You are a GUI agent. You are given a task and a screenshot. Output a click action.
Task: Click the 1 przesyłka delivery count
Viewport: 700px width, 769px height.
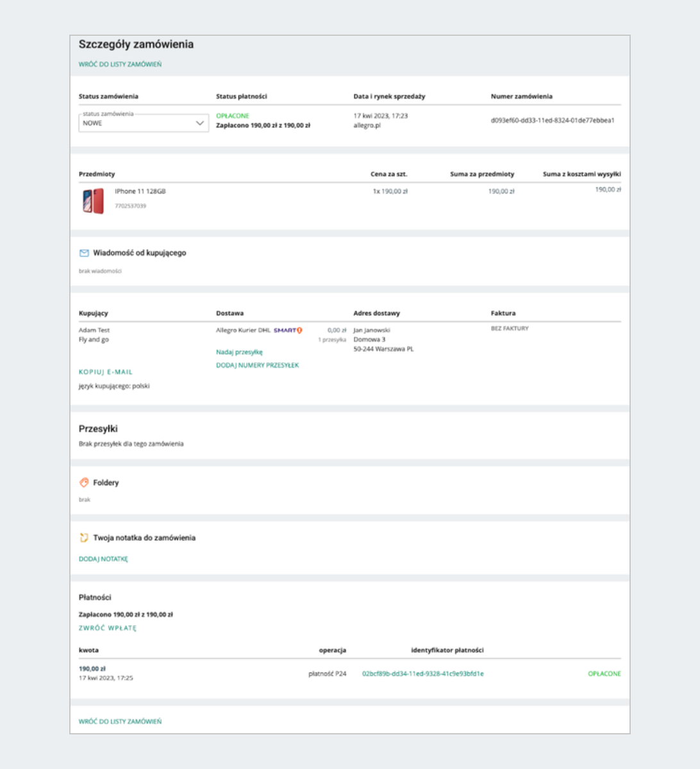(332, 340)
